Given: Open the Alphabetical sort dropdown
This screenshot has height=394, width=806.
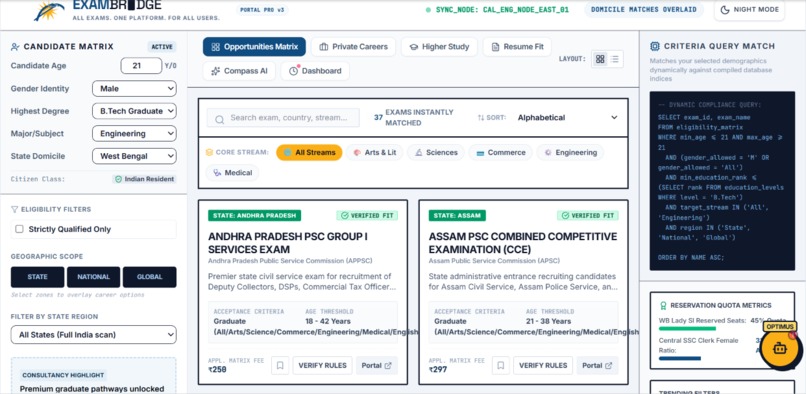Looking at the screenshot, I should click(x=567, y=118).
